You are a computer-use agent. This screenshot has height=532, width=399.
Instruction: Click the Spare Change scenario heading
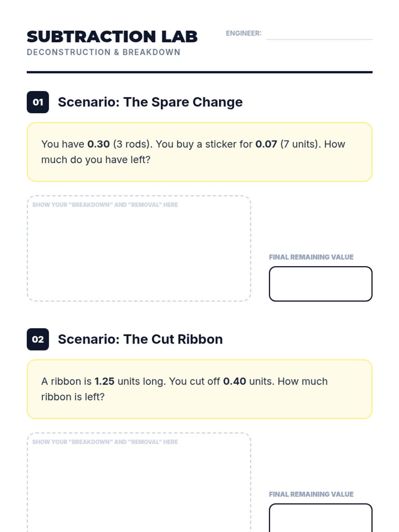click(x=150, y=102)
